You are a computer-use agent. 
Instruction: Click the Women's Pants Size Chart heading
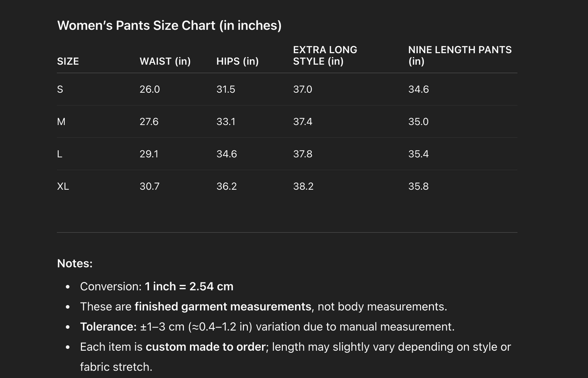pos(169,26)
